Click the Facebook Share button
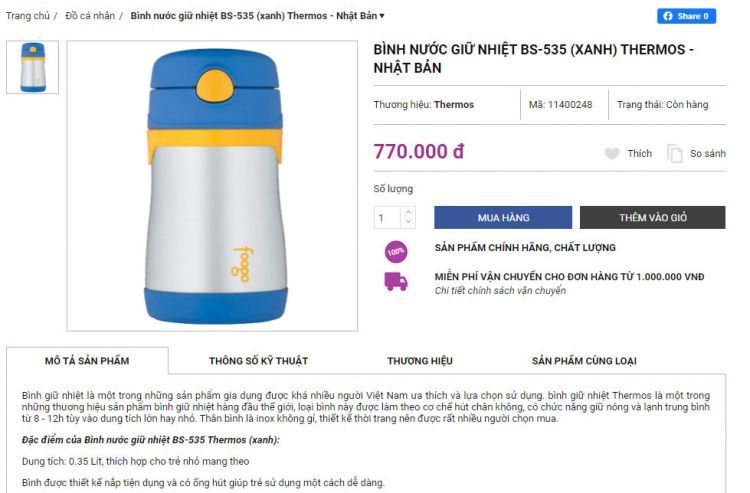Image resolution: width=750 pixels, height=493 pixels. click(686, 16)
